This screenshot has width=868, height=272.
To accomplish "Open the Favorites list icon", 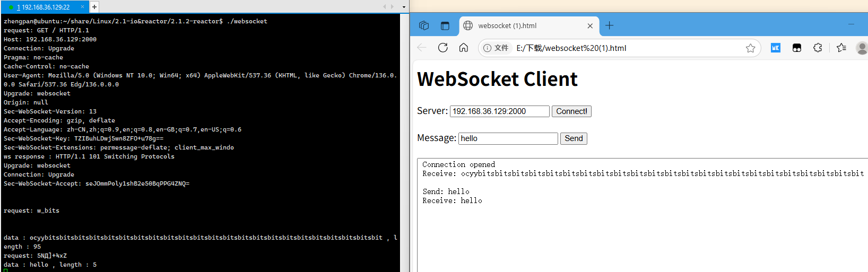I will tap(841, 48).
